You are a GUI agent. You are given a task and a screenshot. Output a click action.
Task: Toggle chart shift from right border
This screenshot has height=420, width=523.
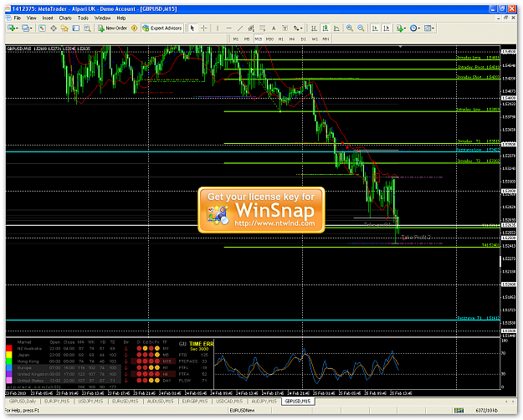pos(387,28)
